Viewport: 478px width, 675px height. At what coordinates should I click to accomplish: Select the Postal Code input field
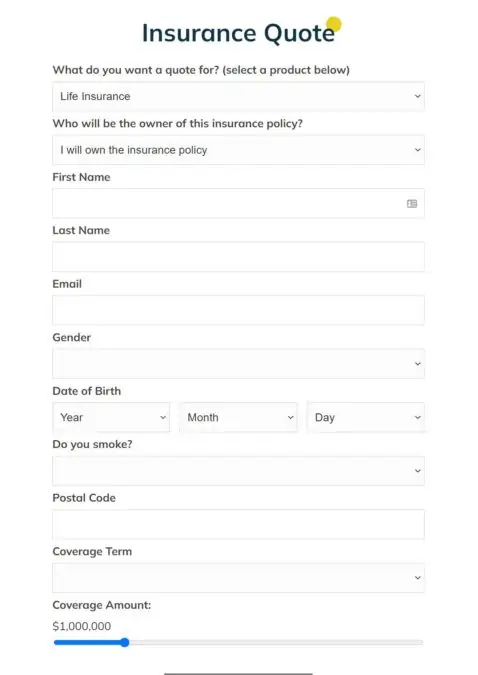238,524
